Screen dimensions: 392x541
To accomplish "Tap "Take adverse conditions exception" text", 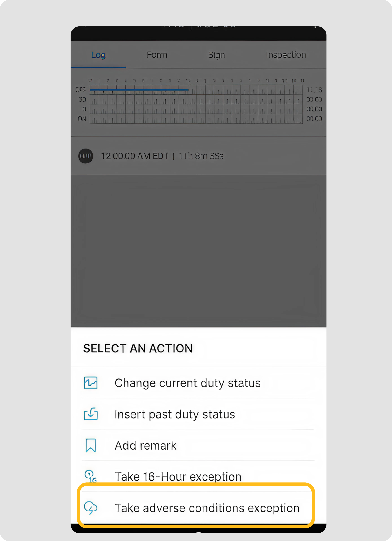I will coord(207,508).
